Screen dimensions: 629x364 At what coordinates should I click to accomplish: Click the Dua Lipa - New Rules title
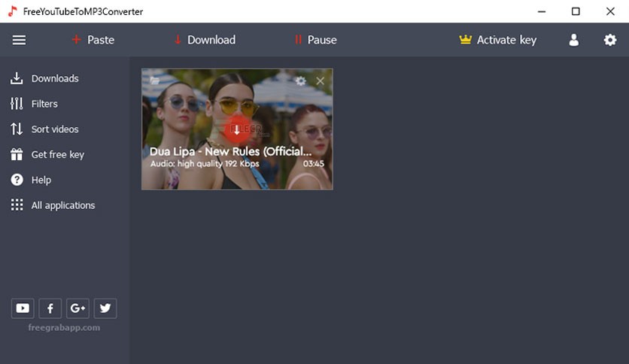click(x=231, y=151)
